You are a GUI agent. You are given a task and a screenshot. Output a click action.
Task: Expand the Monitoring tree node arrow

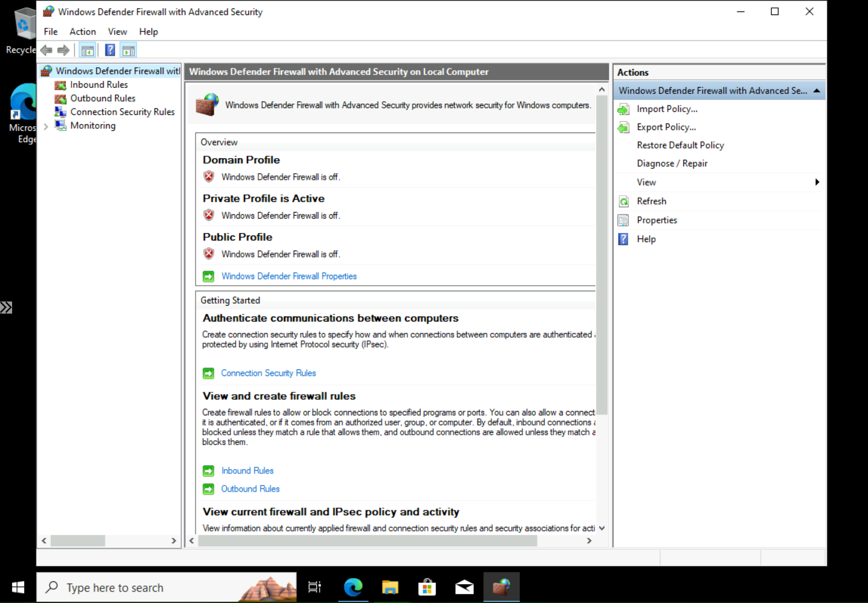[x=46, y=127]
